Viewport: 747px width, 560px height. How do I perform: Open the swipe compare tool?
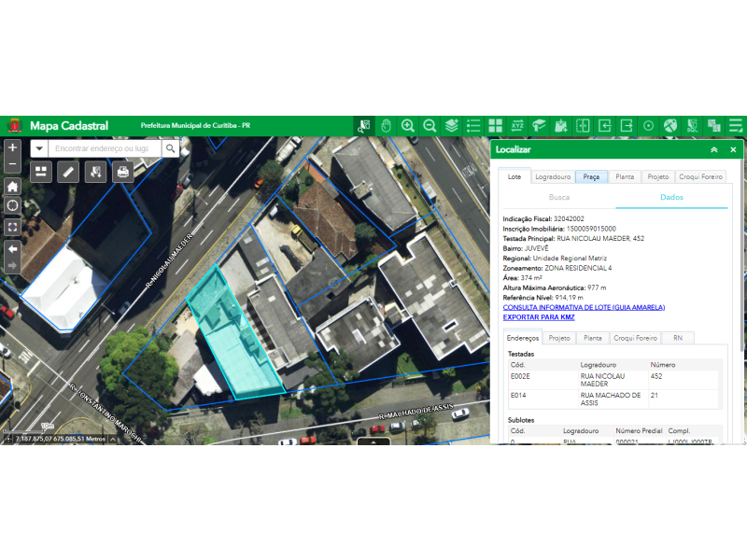click(583, 126)
